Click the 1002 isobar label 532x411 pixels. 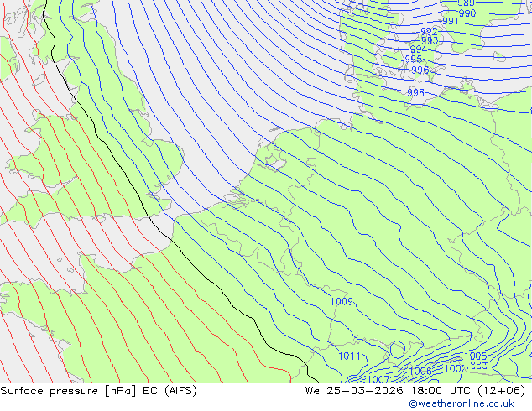[455, 369]
